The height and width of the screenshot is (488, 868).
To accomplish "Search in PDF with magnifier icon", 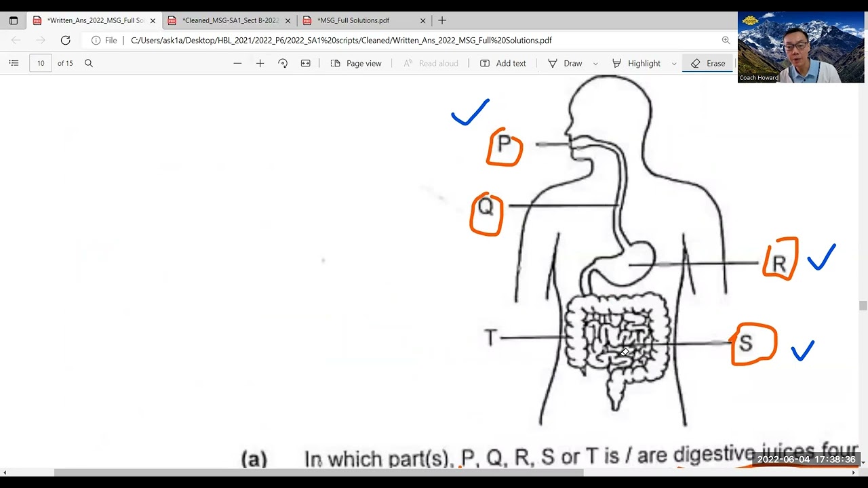I will click(x=89, y=63).
